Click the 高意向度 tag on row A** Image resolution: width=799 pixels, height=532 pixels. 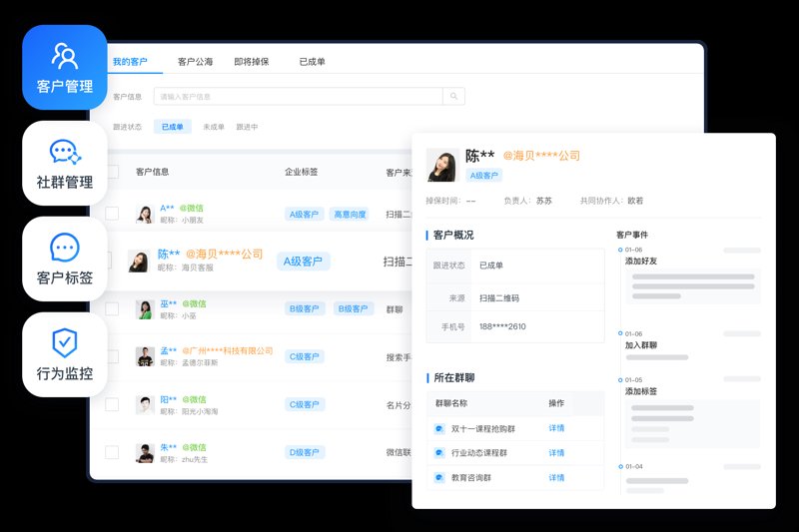351,215
